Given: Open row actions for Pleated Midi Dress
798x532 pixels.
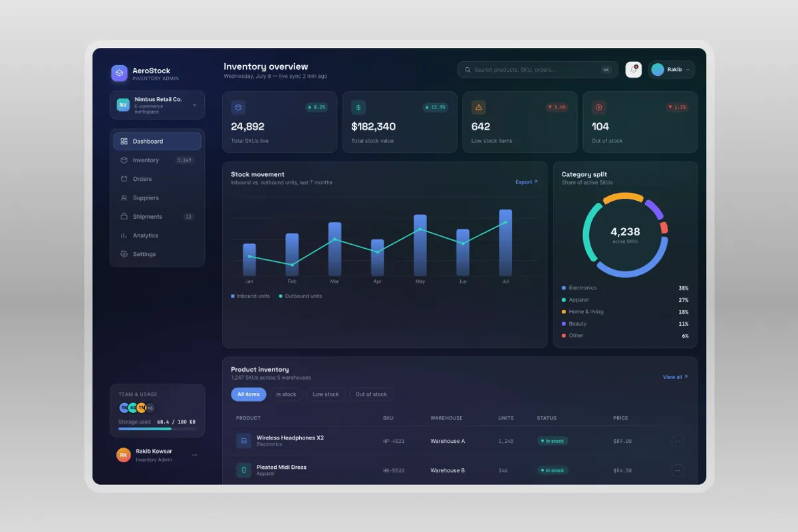Looking at the screenshot, I should (x=678, y=470).
